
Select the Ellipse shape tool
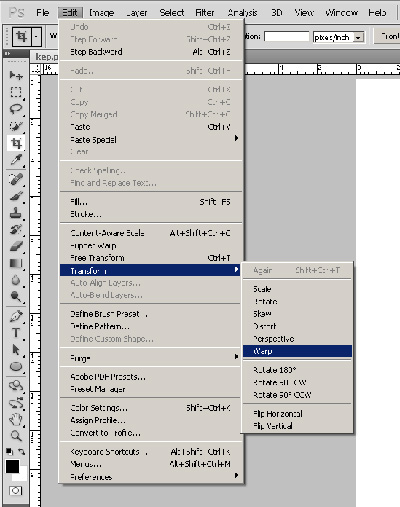(x=16, y=367)
